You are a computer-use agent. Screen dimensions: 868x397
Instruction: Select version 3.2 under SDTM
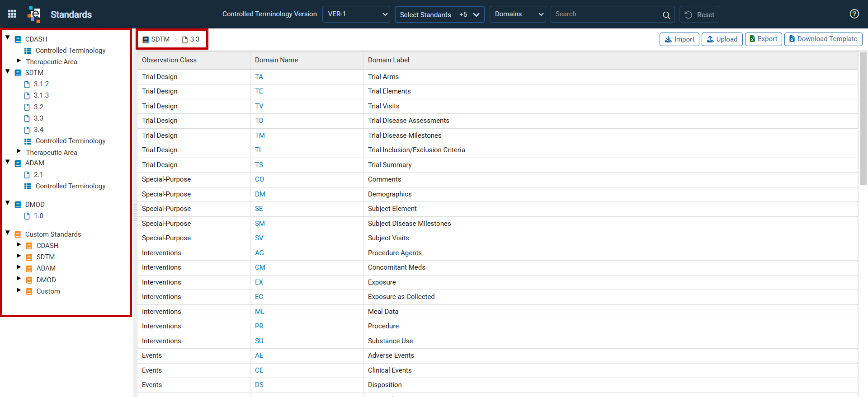[38, 107]
